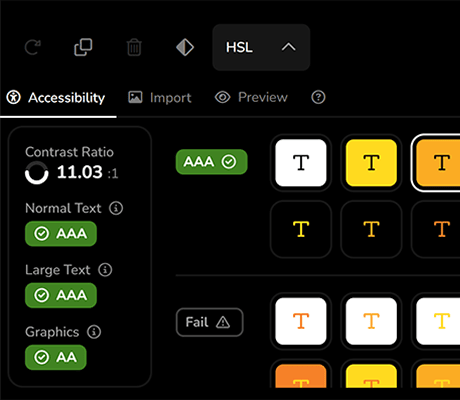The width and height of the screenshot is (460, 400).
Task: Click the Graphics info icon
Action: point(94,332)
